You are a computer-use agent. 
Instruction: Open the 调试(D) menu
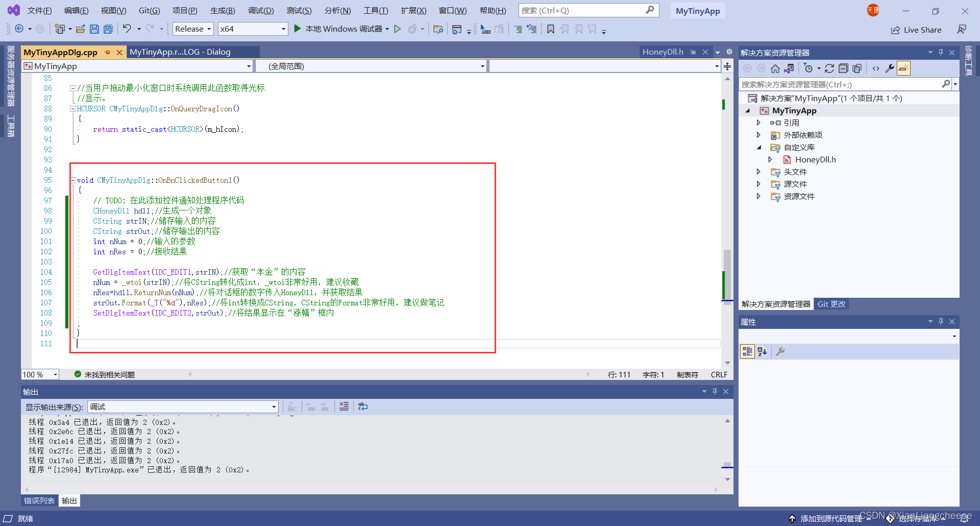(261, 10)
